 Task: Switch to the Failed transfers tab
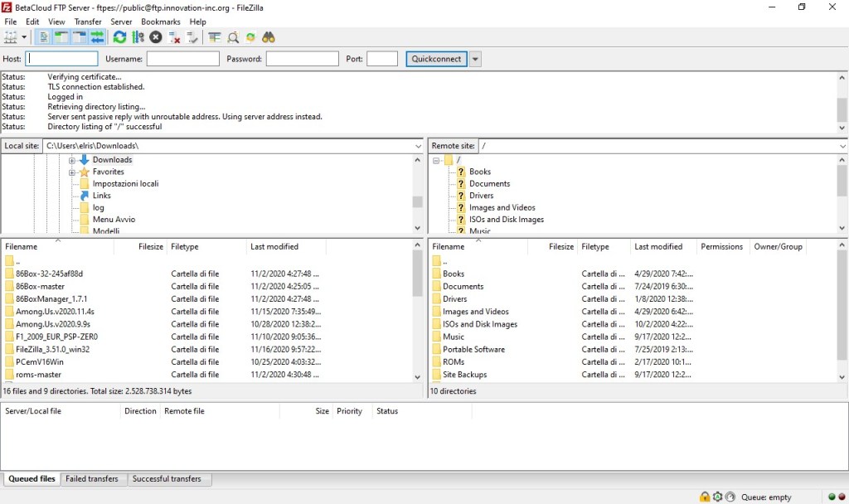tap(92, 479)
